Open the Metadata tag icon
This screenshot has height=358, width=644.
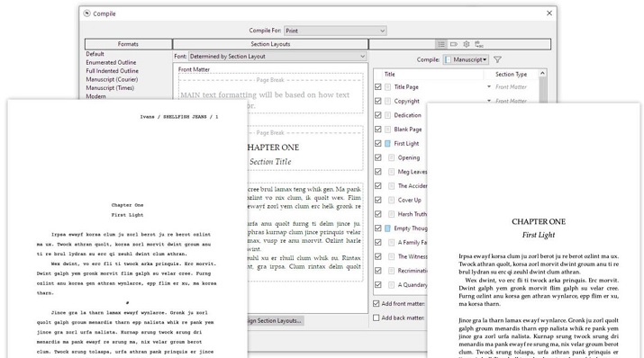coord(454,44)
